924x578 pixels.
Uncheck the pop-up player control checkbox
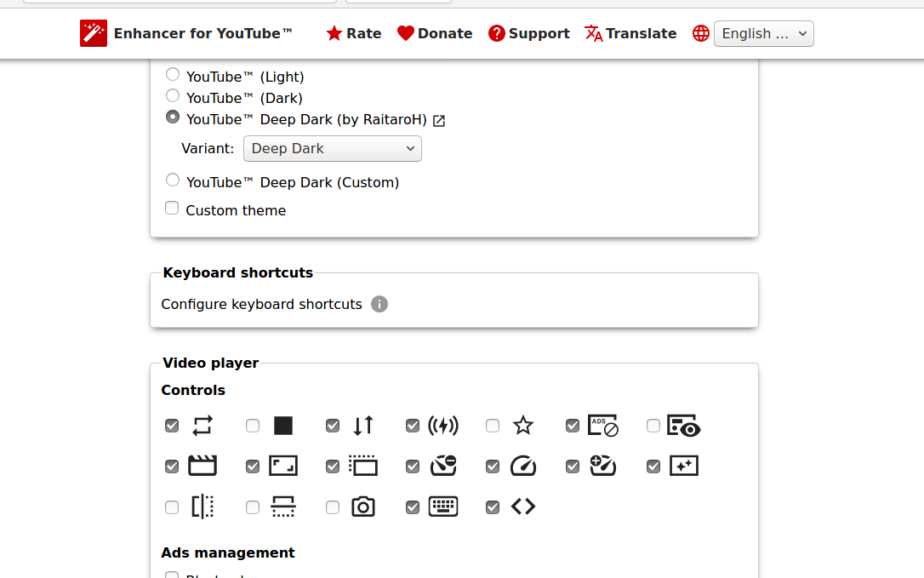(333, 466)
